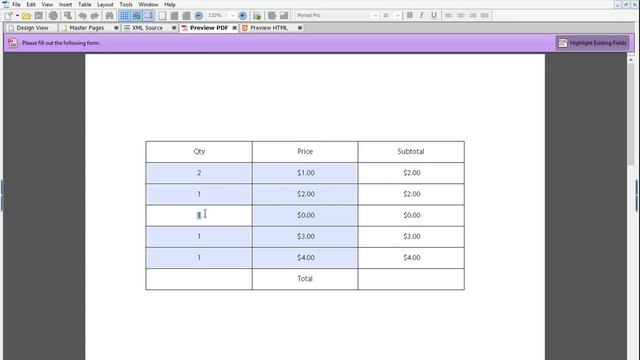The image size is (640, 360).
Task: Click the $4.00 Subtotal value
Action: click(x=411, y=258)
